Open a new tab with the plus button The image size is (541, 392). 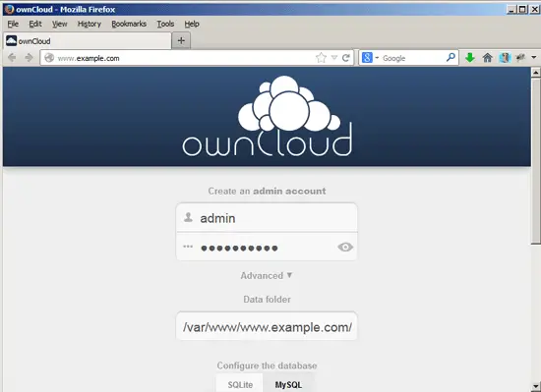point(181,40)
